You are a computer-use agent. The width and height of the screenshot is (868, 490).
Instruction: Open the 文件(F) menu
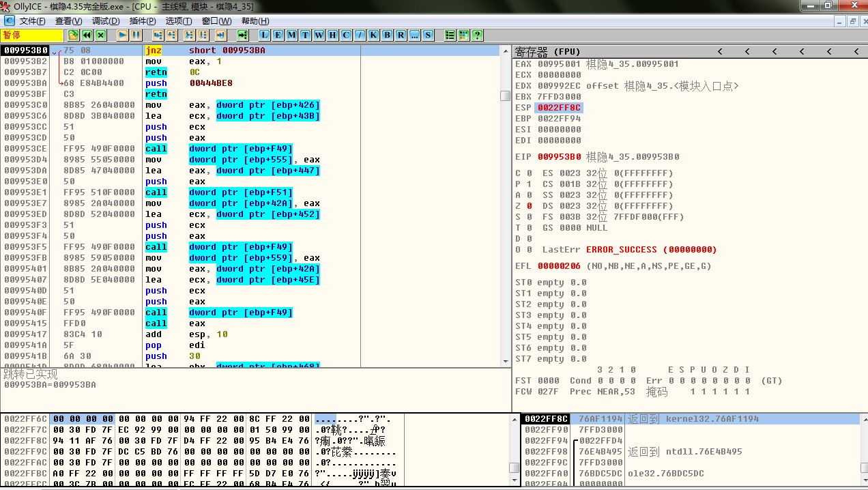pyautogui.click(x=32, y=21)
